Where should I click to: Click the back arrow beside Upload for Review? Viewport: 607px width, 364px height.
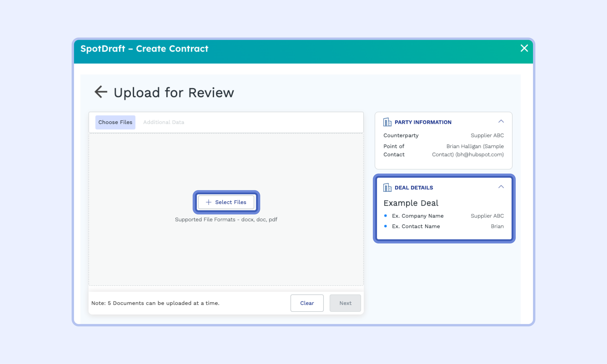(x=101, y=92)
